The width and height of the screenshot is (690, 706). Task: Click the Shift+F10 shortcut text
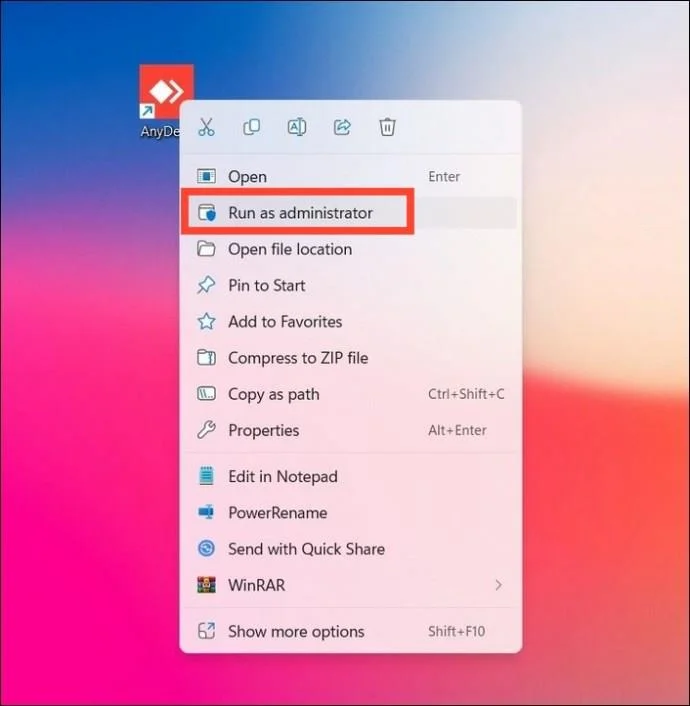[x=456, y=631]
